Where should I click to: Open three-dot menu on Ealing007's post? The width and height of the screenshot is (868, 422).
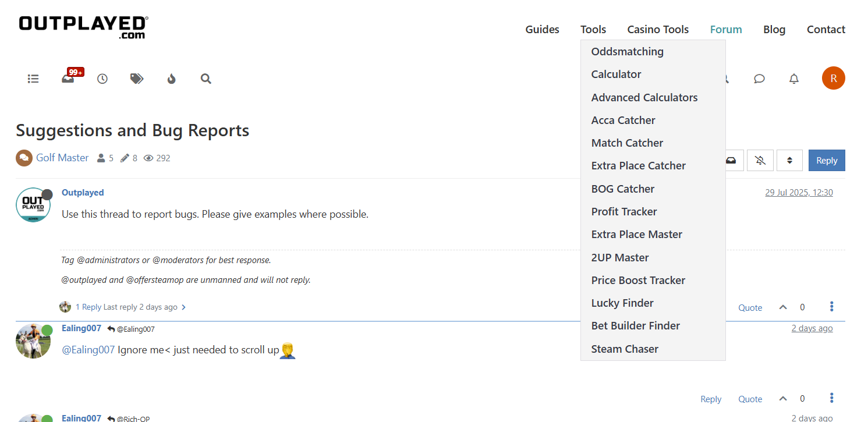(832, 398)
